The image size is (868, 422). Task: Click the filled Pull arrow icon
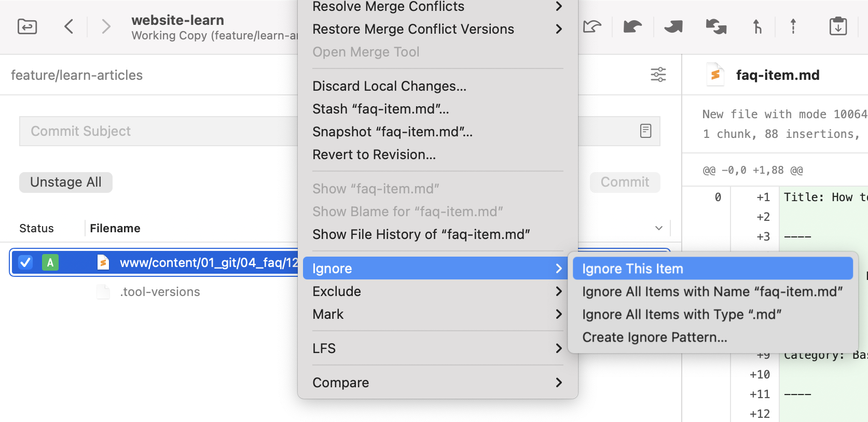tap(632, 26)
